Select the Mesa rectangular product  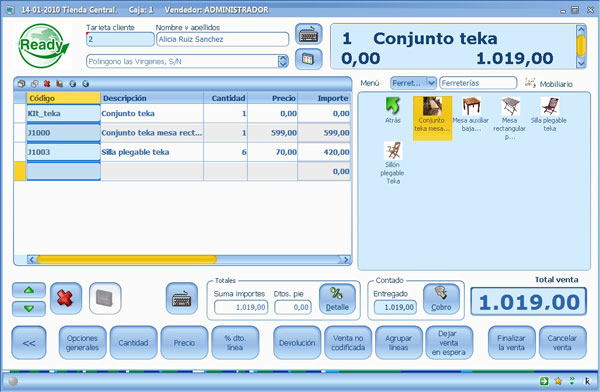[x=510, y=118]
